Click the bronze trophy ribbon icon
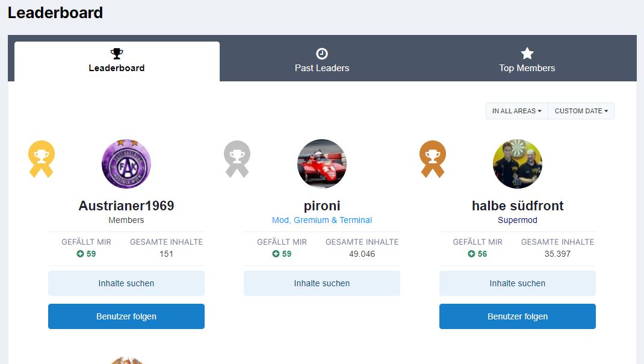The image size is (644, 364). 433,159
